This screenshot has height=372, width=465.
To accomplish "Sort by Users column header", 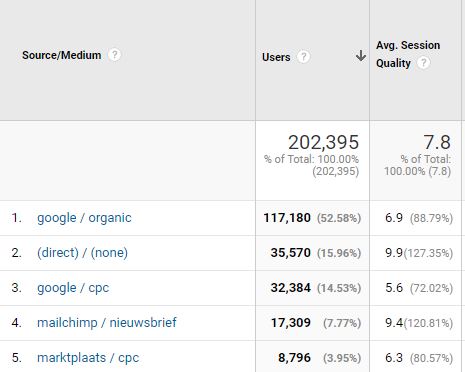I will [x=276, y=57].
